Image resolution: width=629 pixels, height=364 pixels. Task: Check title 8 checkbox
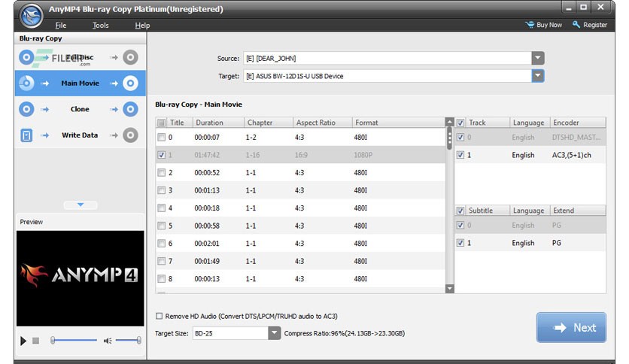(161, 278)
